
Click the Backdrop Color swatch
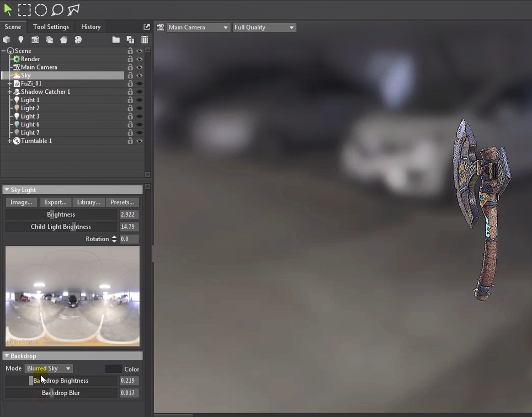click(114, 368)
